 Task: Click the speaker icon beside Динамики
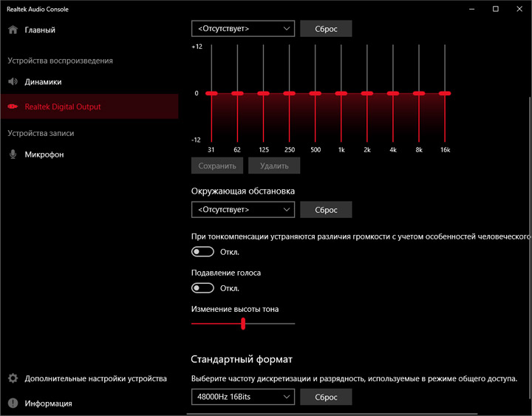[x=13, y=82]
